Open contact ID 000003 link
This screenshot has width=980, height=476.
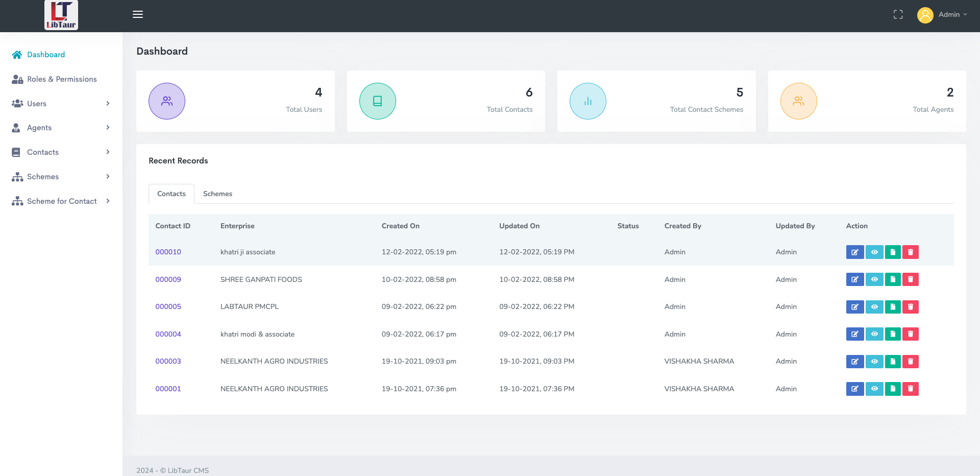168,362
